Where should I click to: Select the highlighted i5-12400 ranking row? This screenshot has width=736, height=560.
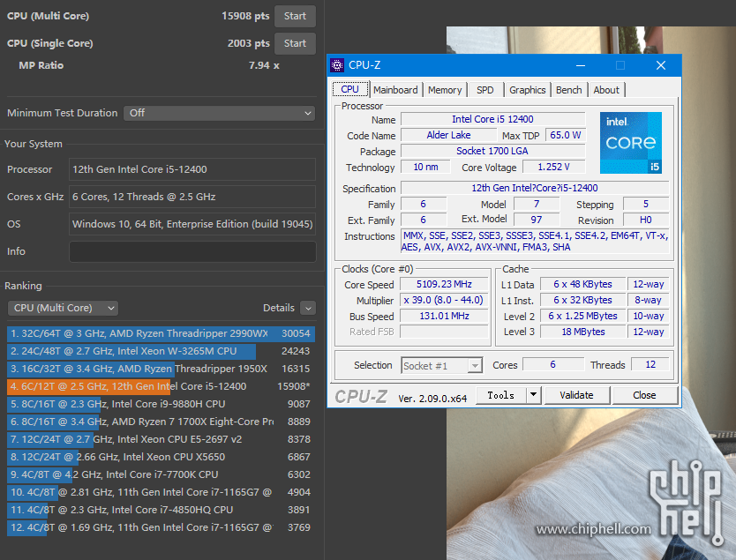coord(161,386)
